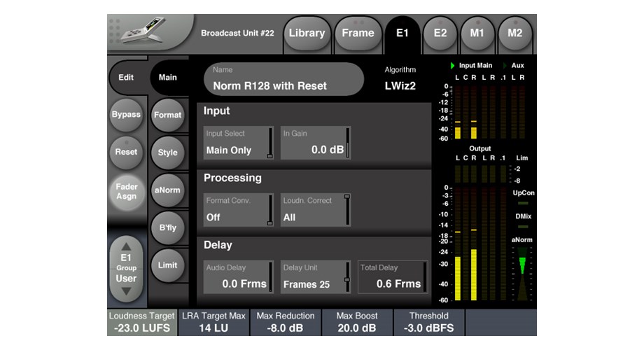
Task: Open the B'fly page button
Action: (x=167, y=227)
